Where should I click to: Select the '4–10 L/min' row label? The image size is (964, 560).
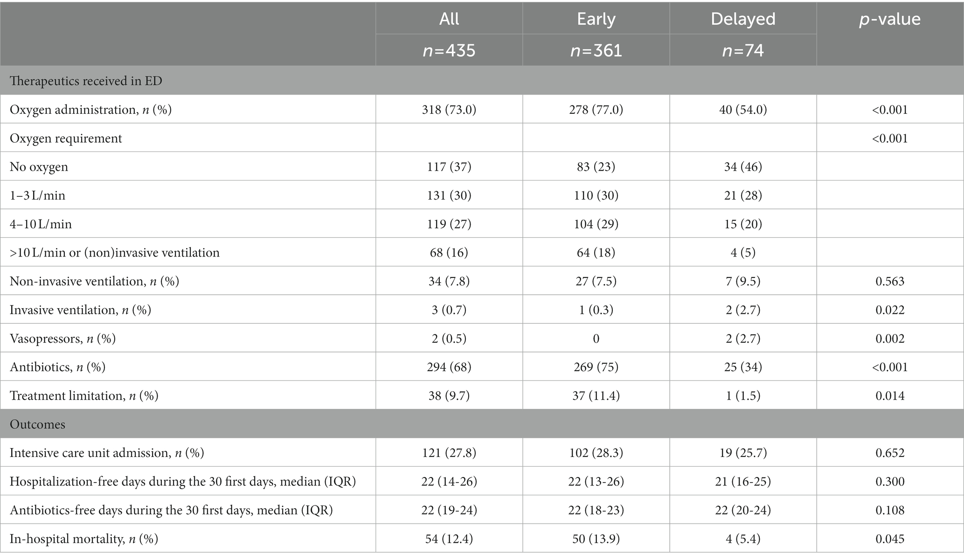coord(41,224)
